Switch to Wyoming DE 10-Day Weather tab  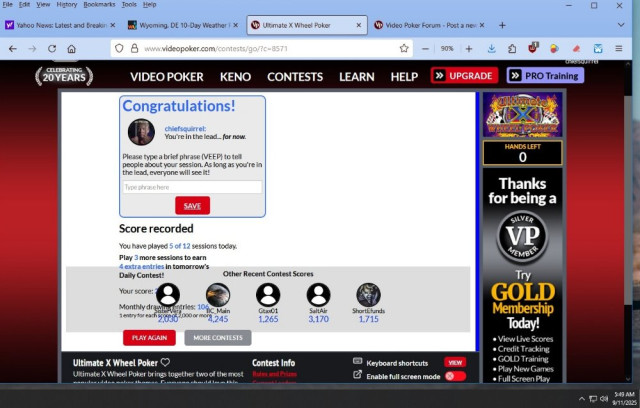(x=182, y=25)
